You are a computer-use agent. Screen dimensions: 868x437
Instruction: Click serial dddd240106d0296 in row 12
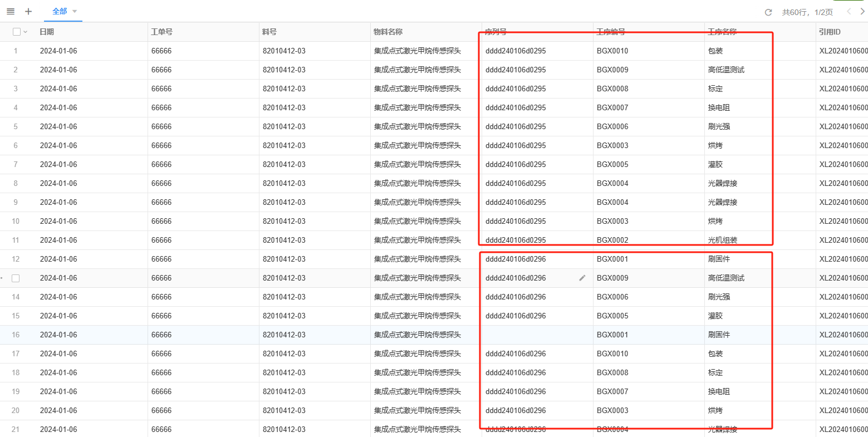pos(516,259)
